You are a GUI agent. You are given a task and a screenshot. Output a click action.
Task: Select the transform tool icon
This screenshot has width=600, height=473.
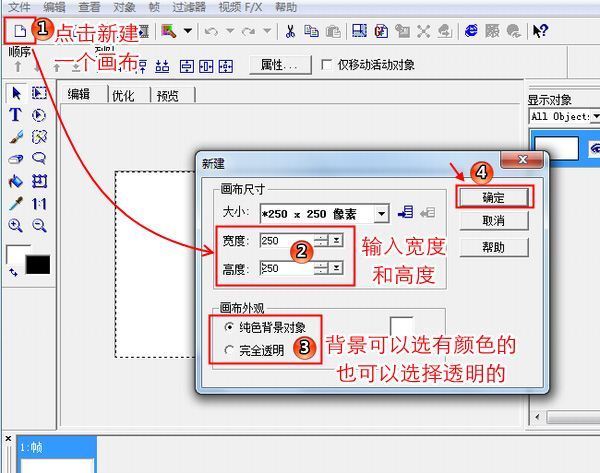pos(39,181)
